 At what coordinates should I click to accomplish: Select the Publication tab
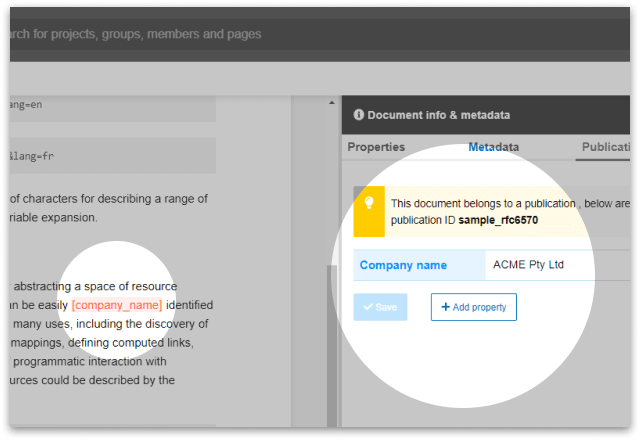point(606,147)
